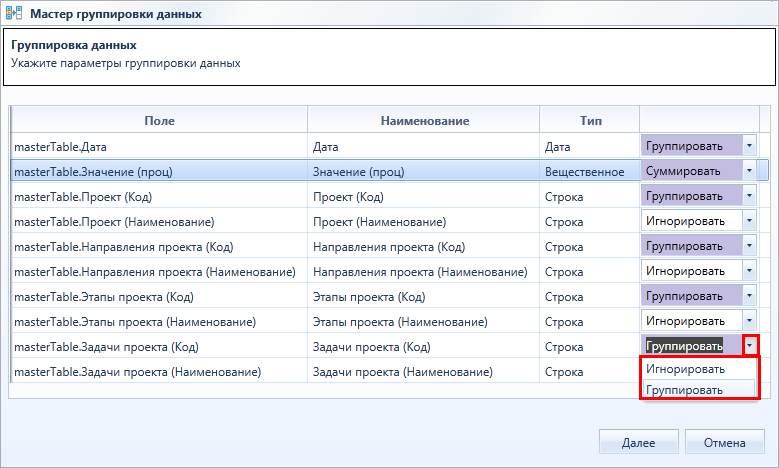This screenshot has height=468, width=779.
Task: Click the Наименование column header
Action: click(x=424, y=120)
